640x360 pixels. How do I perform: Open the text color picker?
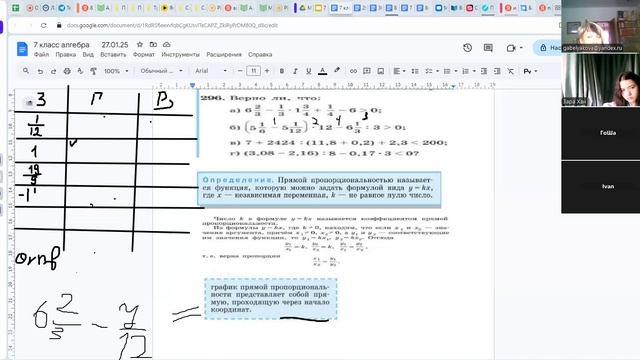click(x=322, y=71)
